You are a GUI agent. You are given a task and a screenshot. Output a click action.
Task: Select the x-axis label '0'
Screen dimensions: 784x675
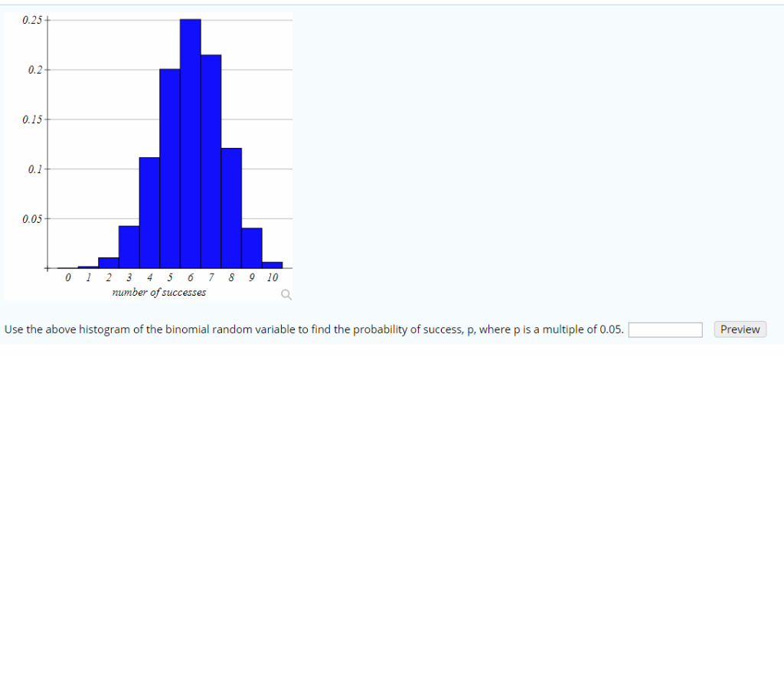[67, 277]
